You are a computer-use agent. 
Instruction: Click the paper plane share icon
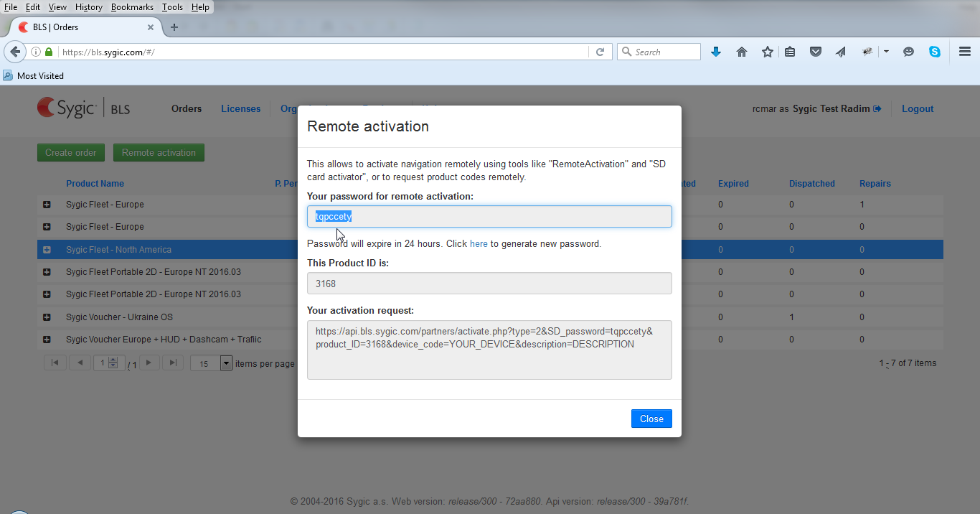click(x=841, y=52)
